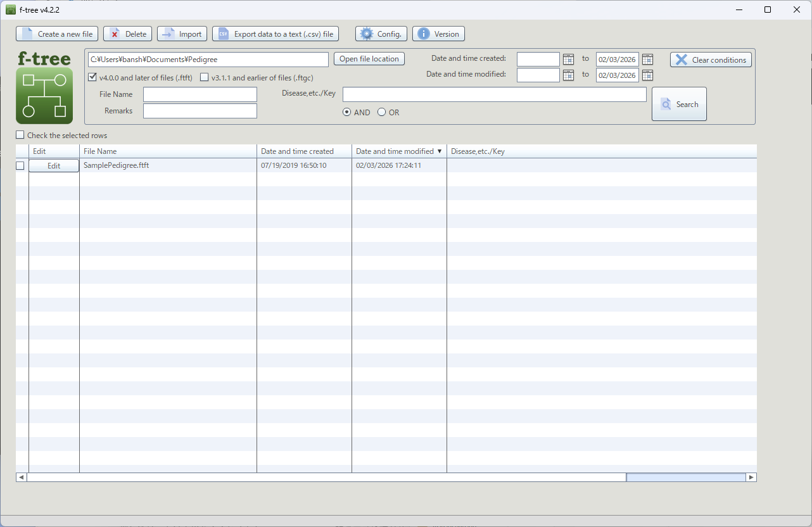Open calendar for modified end date
The width and height of the screenshot is (812, 527).
[x=647, y=75]
